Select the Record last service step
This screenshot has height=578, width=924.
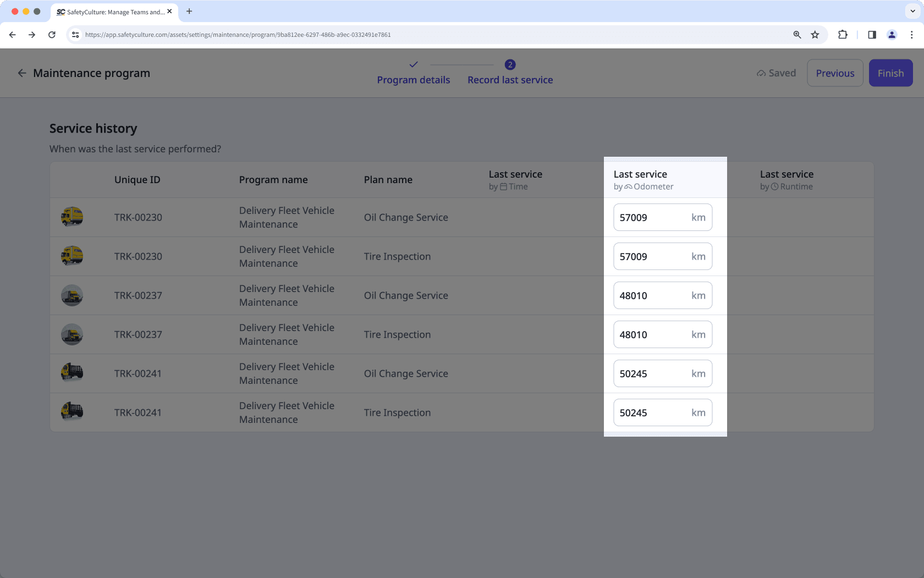510,80
